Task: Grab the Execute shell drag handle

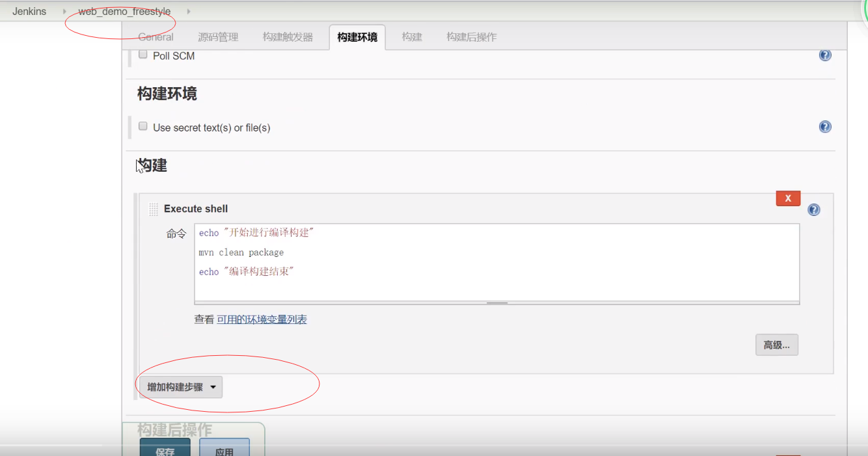Action: coord(154,209)
